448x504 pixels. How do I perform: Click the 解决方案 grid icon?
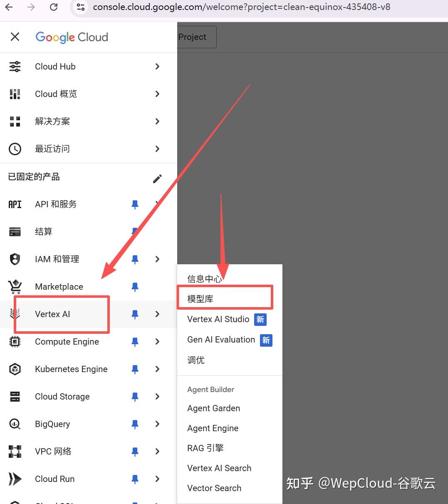tap(15, 122)
